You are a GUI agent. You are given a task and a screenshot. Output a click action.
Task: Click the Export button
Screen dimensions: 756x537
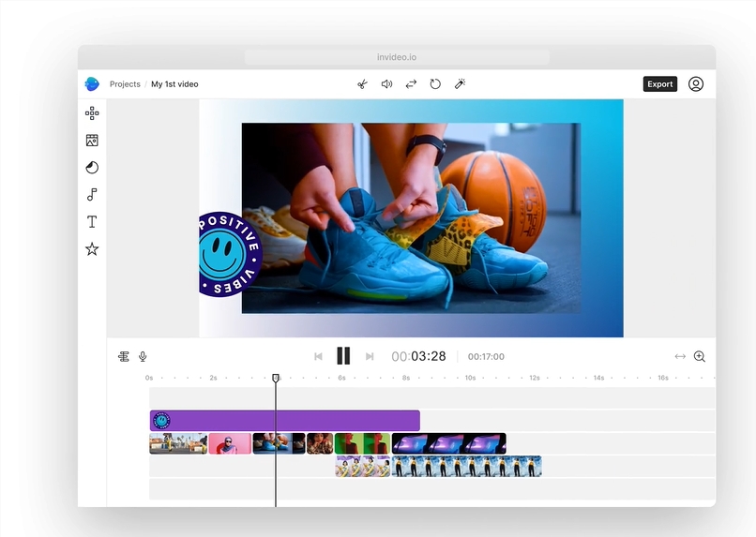pyautogui.click(x=660, y=84)
